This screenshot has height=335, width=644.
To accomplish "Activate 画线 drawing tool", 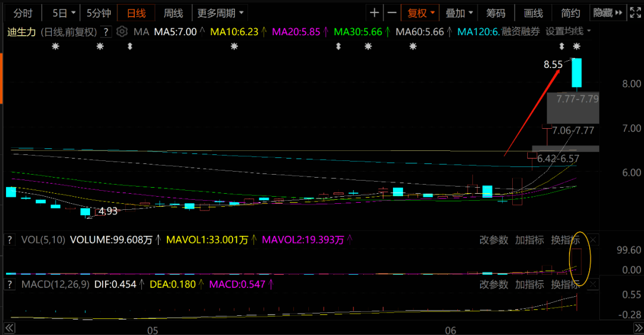I will [533, 13].
